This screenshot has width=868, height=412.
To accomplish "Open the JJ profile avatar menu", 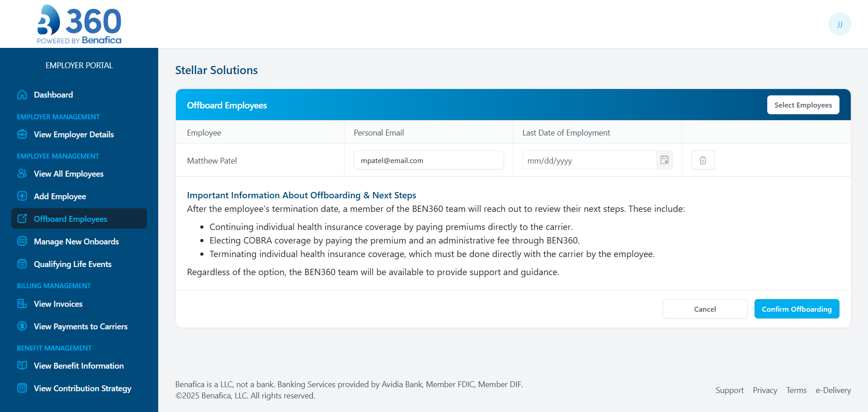I will click(840, 24).
